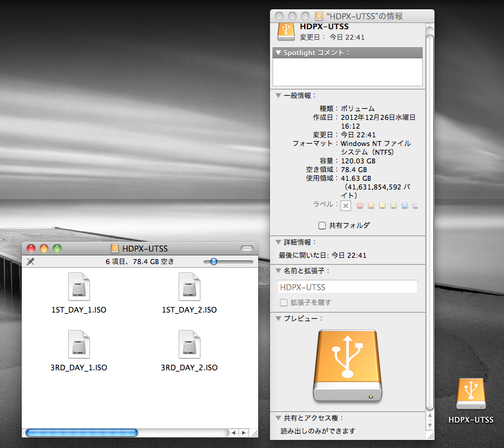504x448 pixels.
Task: Click the 41.63 GB used space value
Action: tap(356, 178)
